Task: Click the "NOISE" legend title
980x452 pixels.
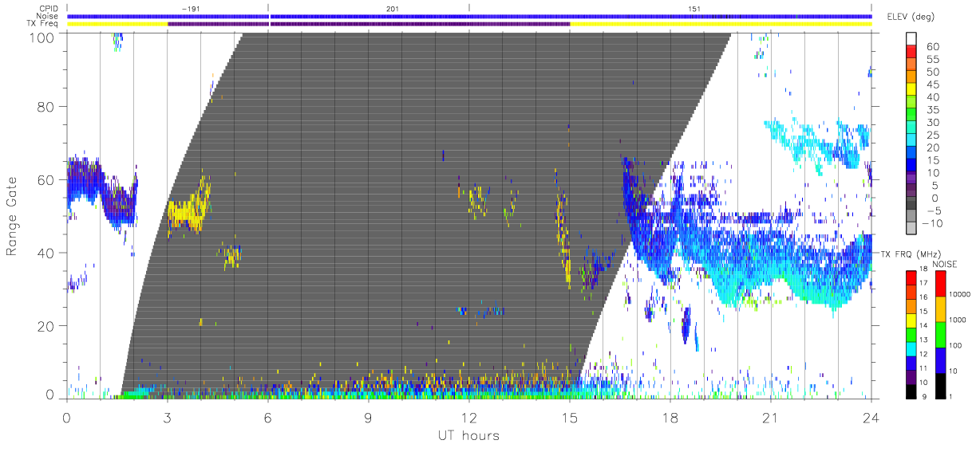Action: [x=946, y=264]
